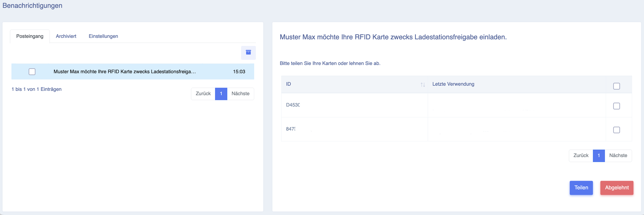Open the Muster Max RFID notification message
644x215 pixels.
pos(125,72)
